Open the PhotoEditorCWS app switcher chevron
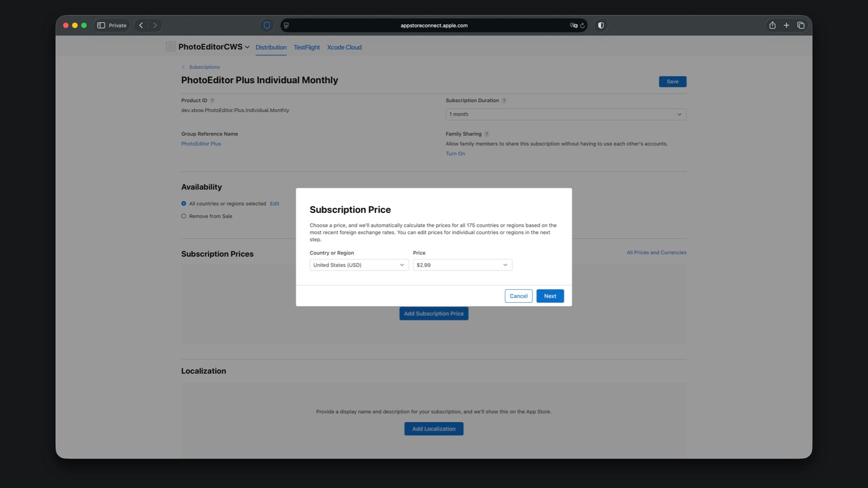Screen dimensions: 868x488 (247, 47)
